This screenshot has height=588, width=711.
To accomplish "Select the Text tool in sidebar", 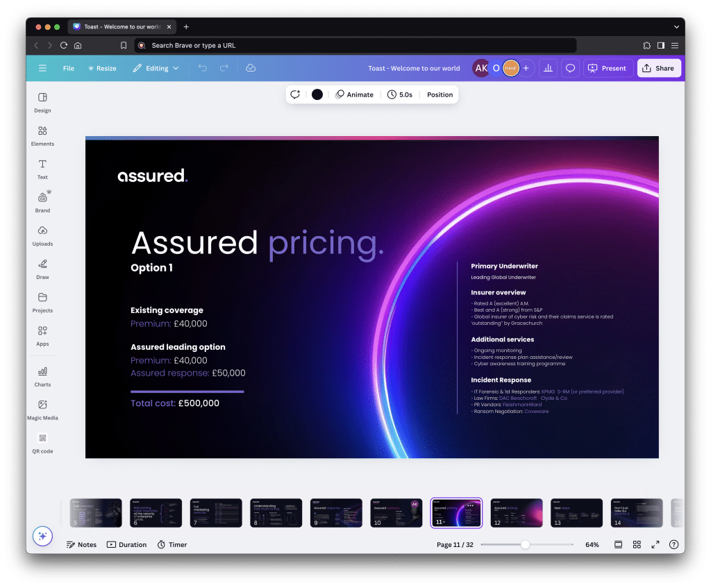I will pos(42,169).
